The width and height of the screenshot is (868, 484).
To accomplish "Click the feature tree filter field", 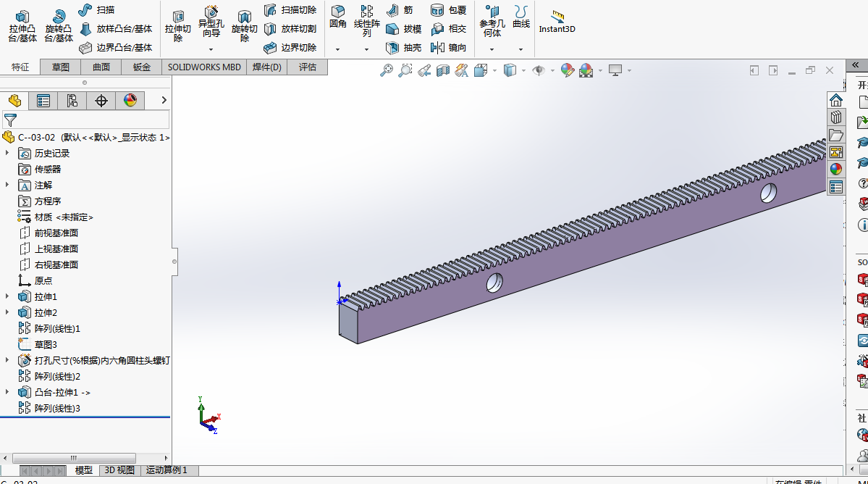I will 86,120.
